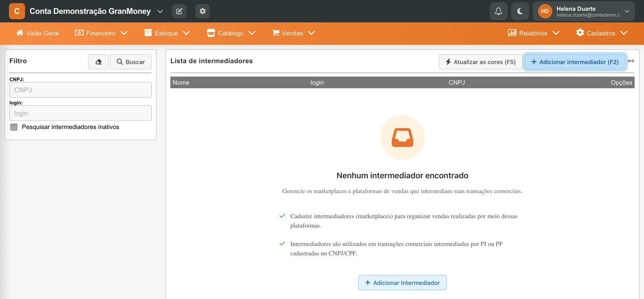This screenshot has height=299, width=644.
Task: Click the Estoque box icon
Action: (148, 33)
